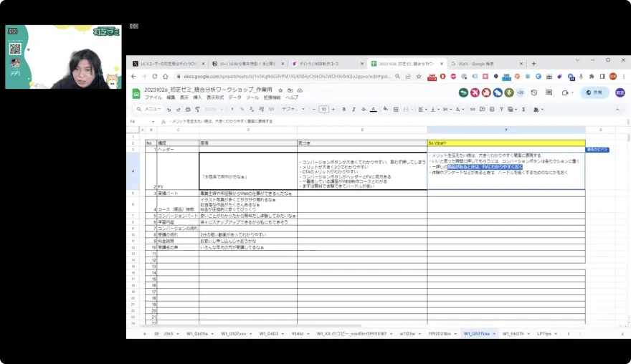Open a new browser tab
Screen dimensions: 631x364
click(534, 64)
